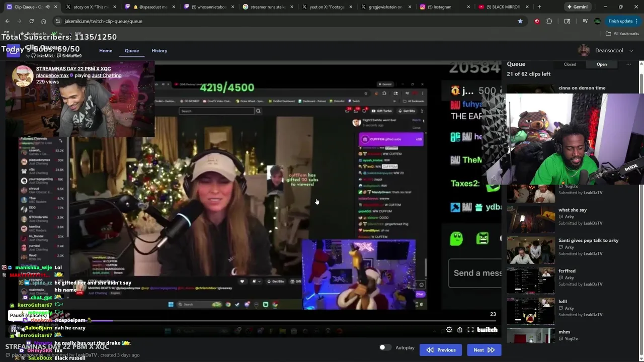
Task: Click the 'Santi gives pep talk to arky' title
Action: click(588, 240)
